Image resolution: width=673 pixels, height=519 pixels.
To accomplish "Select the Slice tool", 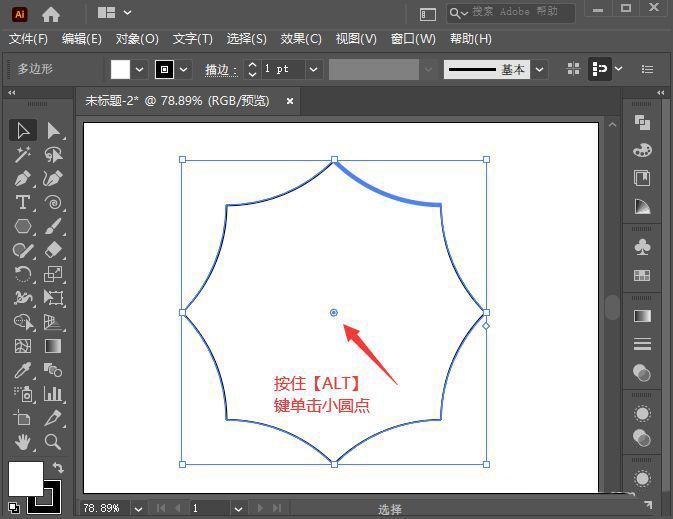I will [x=53, y=418].
